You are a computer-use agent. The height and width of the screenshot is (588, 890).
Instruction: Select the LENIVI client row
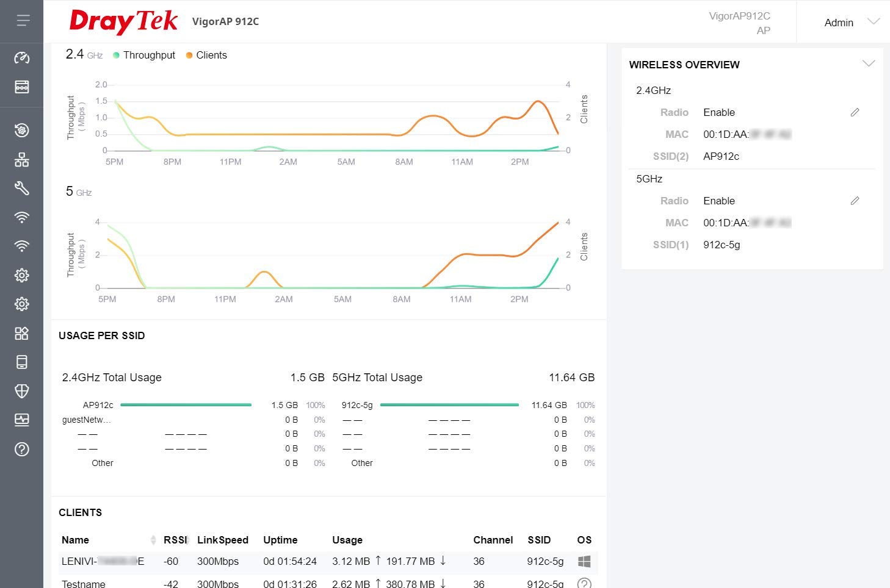[x=103, y=561]
